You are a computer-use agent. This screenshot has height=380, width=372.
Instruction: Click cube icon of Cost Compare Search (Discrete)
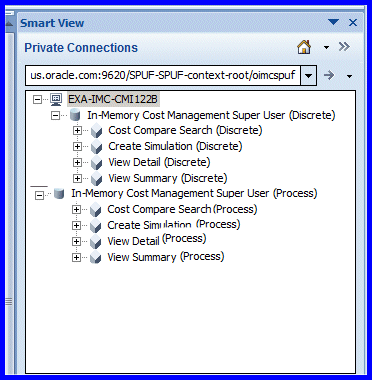(x=97, y=131)
